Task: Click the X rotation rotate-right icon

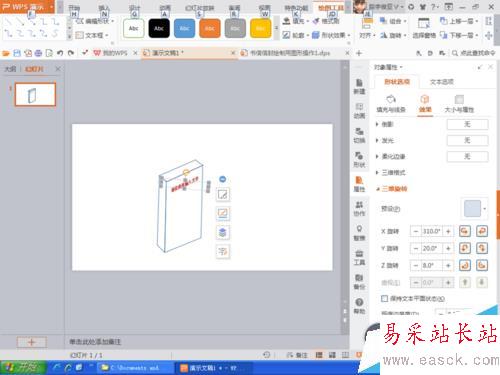Action: [x=481, y=231]
